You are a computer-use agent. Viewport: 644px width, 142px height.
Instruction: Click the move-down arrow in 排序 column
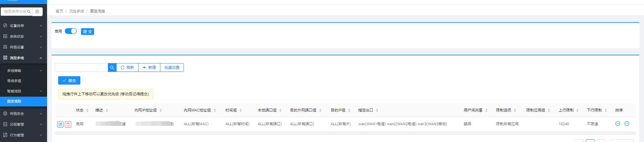tap(627, 124)
